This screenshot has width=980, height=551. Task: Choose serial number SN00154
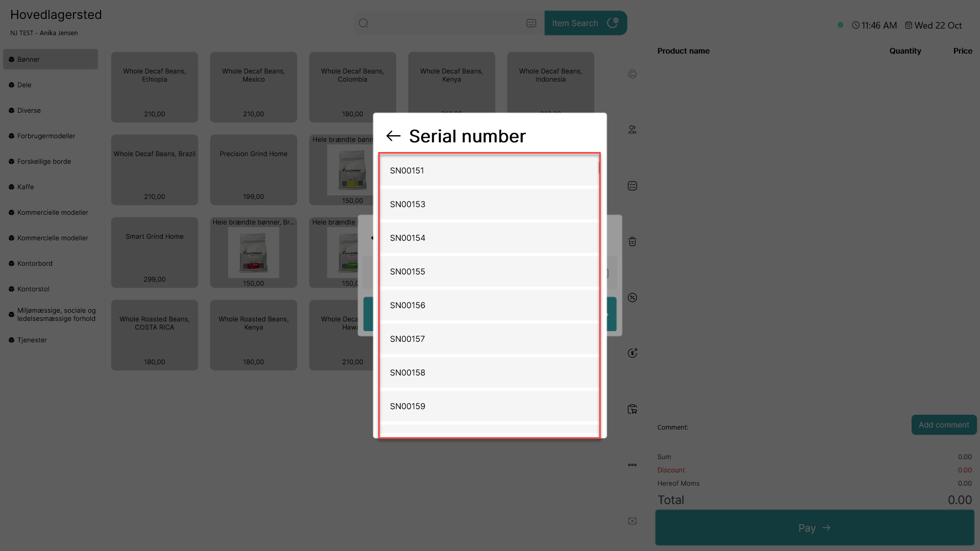pyautogui.click(x=489, y=238)
